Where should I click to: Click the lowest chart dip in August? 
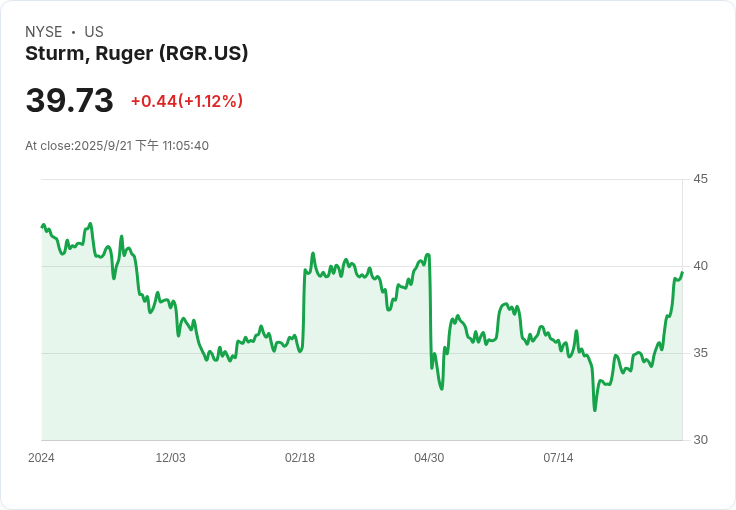pyautogui.click(x=595, y=410)
